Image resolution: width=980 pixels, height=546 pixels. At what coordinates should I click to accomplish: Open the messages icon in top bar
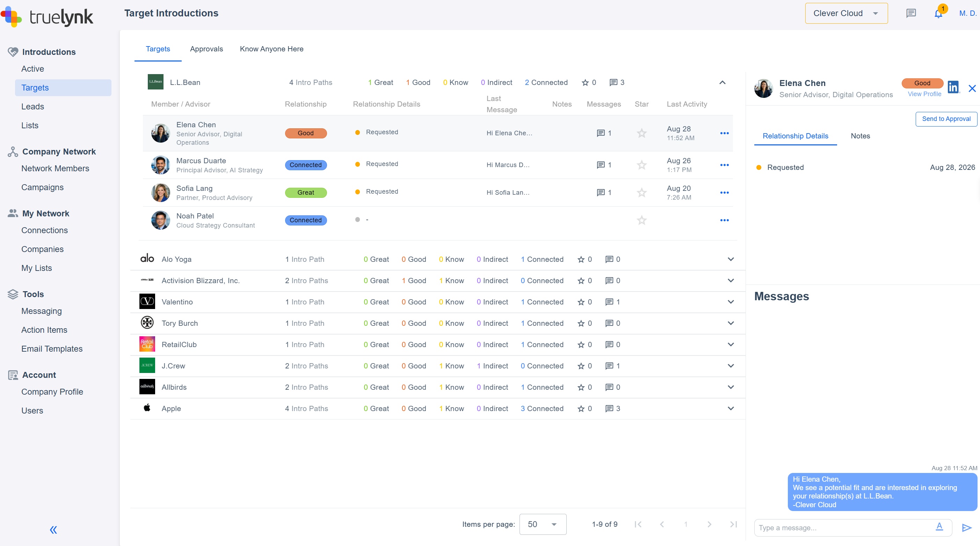pyautogui.click(x=911, y=13)
